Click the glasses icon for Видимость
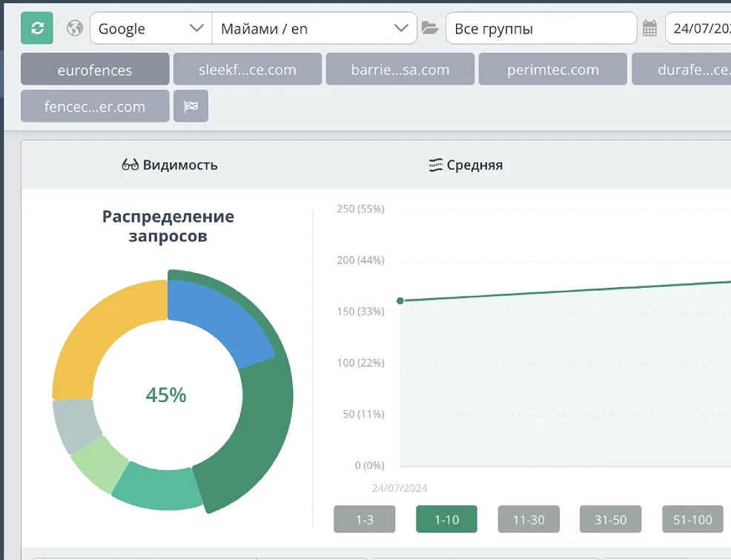 click(130, 165)
